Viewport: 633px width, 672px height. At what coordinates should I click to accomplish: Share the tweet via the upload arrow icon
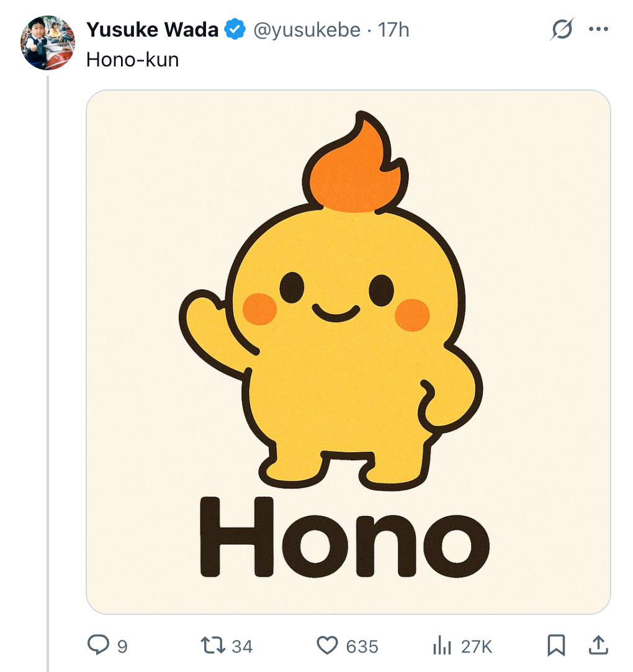[598, 646]
